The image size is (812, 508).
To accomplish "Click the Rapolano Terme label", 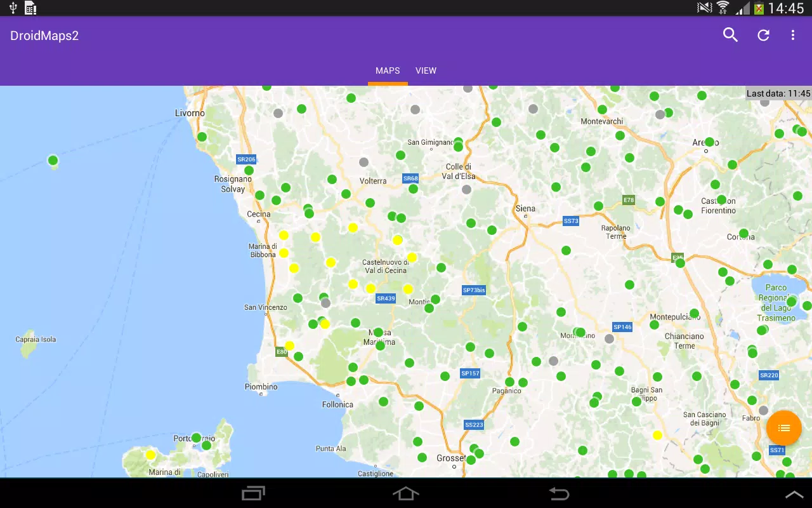I will pyautogui.click(x=616, y=232).
